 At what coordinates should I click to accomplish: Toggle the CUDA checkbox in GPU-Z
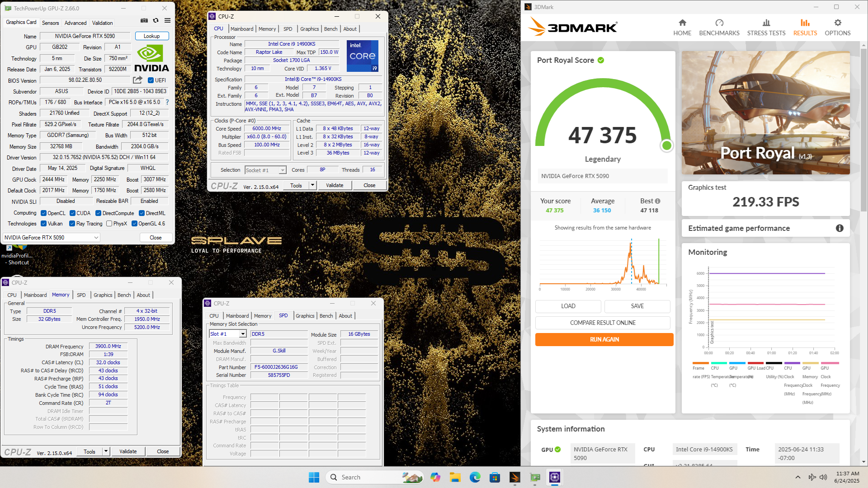pyautogui.click(x=72, y=213)
